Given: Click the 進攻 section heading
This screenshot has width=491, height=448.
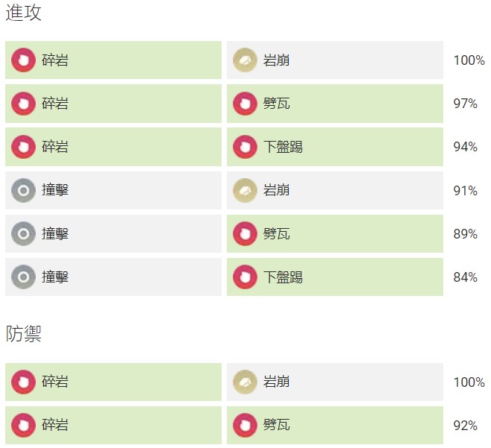Looking at the screenshot, I should click(23, 13).
